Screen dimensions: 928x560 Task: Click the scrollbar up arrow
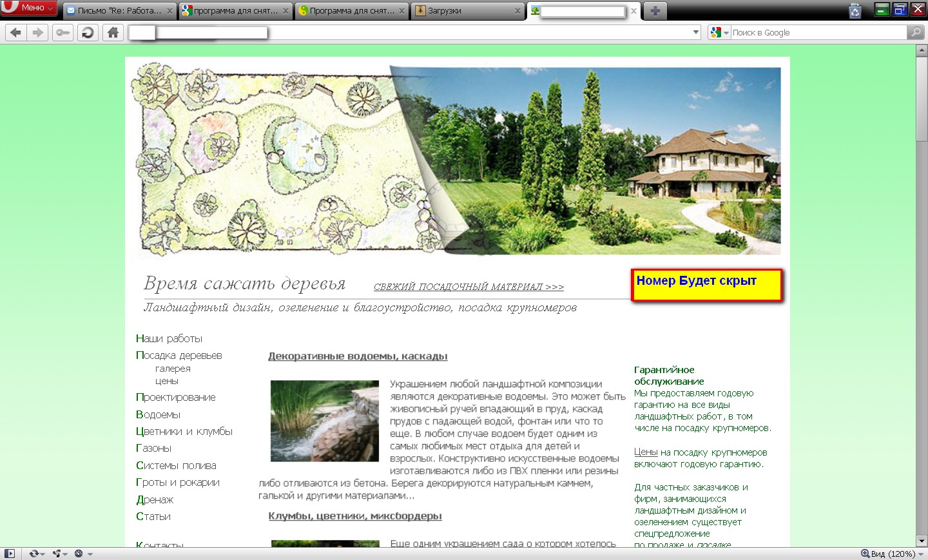922,51
